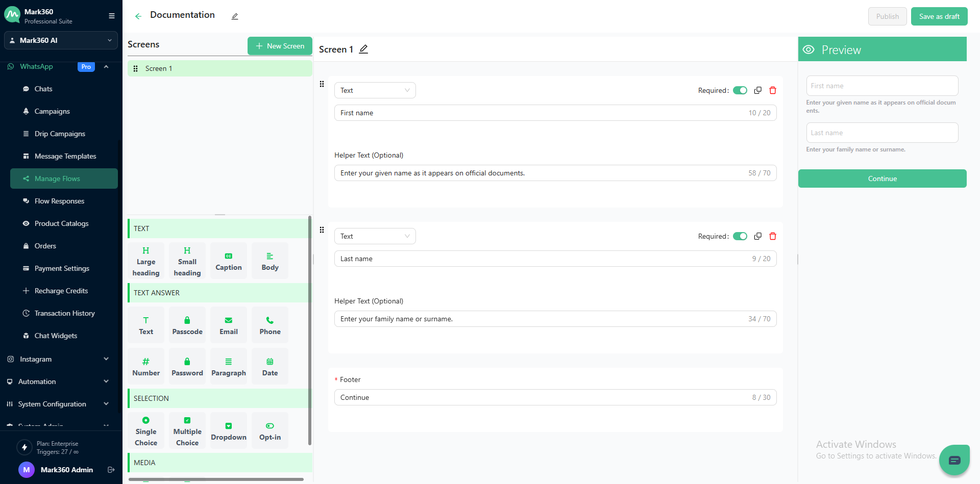Image resolution: width=980 pixels, height=484 pixels.
Task: Duplicate the Last name field block
Action: pyautogui.click(x=758, y=236)
